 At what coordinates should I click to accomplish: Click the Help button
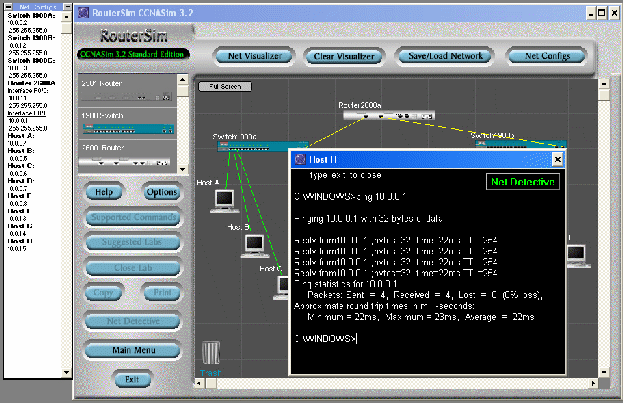coord(104,192)
